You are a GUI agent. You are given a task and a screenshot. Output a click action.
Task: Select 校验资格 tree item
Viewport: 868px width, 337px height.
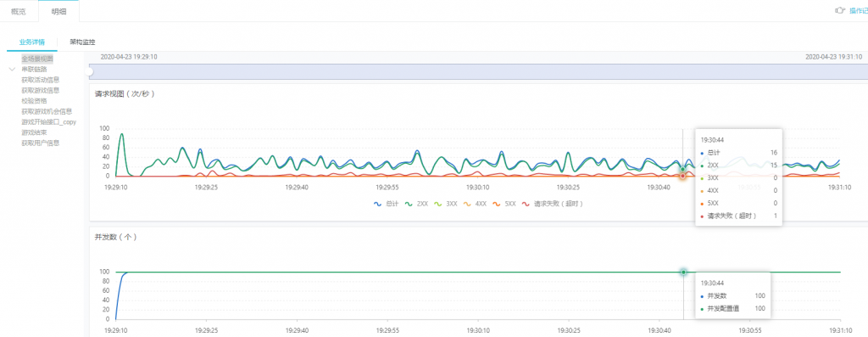34,101
